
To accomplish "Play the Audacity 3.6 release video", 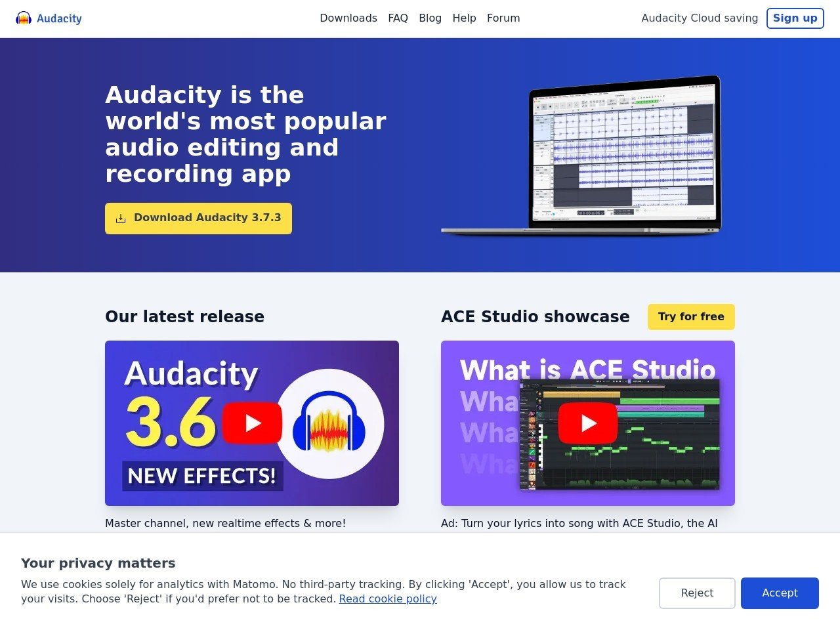I will (252, 423).
